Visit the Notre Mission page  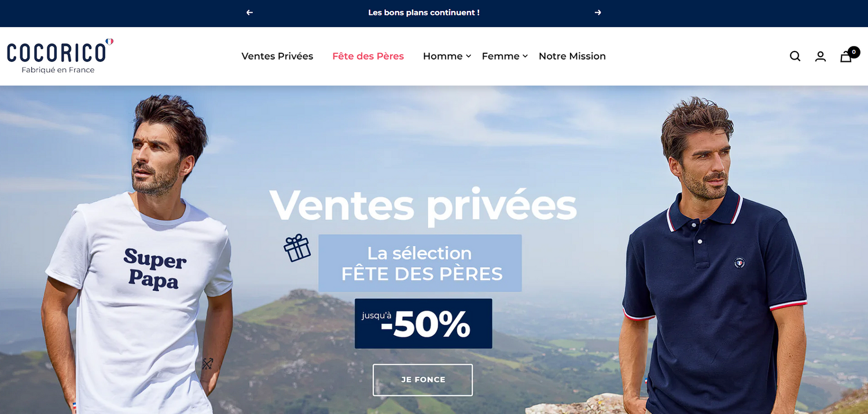[572, 56]
